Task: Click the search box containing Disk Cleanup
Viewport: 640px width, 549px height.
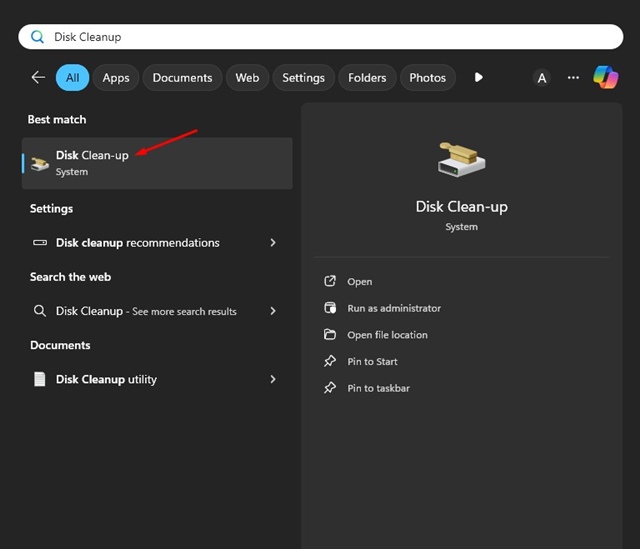Action: [320, 37]
